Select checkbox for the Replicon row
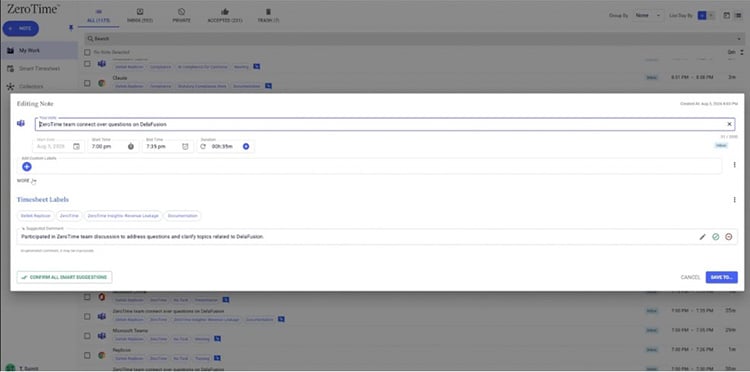The height and width of the screenshot is (372, 750). (87, 355)
